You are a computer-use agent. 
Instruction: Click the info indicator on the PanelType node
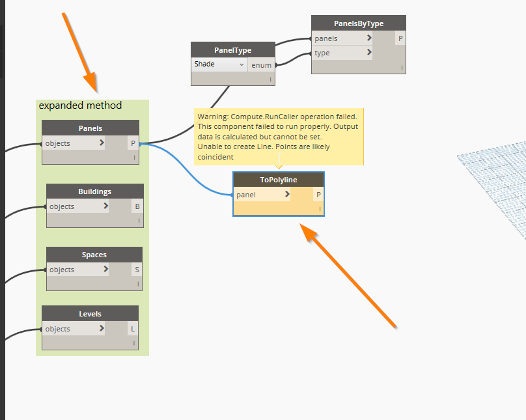click(270, 78)
